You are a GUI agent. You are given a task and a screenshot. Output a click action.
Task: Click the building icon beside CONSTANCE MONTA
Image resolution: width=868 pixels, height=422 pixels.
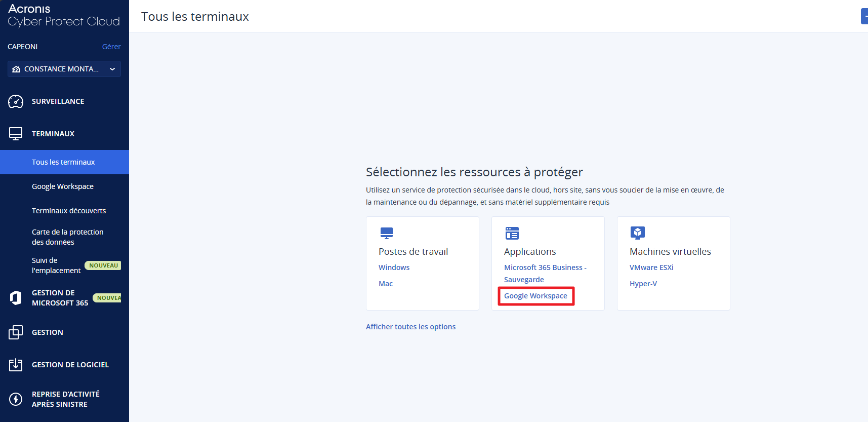coord(16,69)
